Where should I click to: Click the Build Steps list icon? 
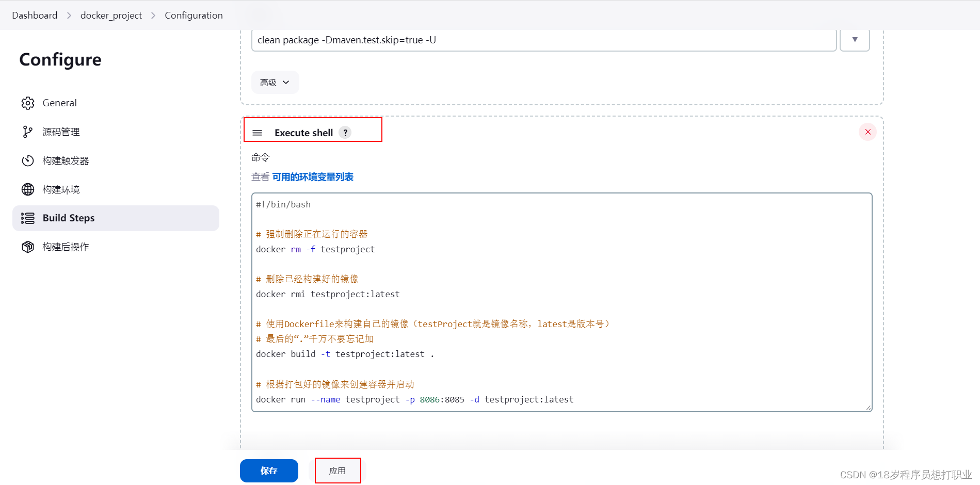[28, 218]
